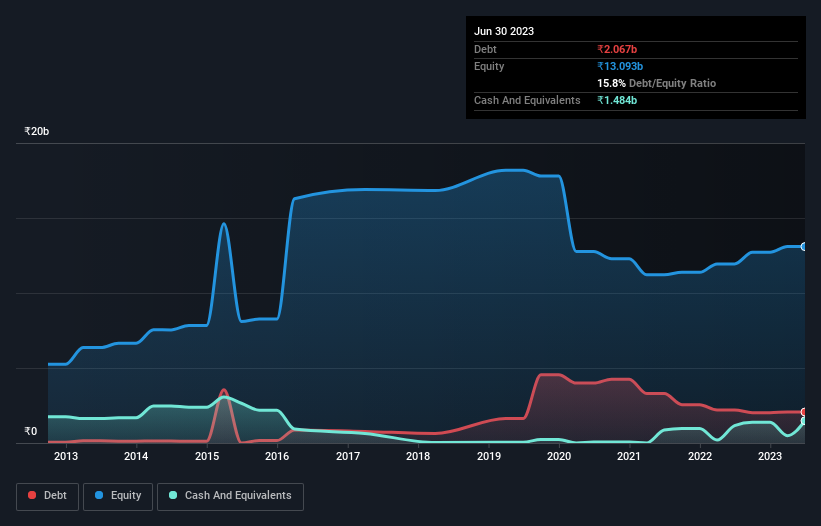Toggle the Debt series legend button
This screenshot has width=821, height=526.
[47, 496]
